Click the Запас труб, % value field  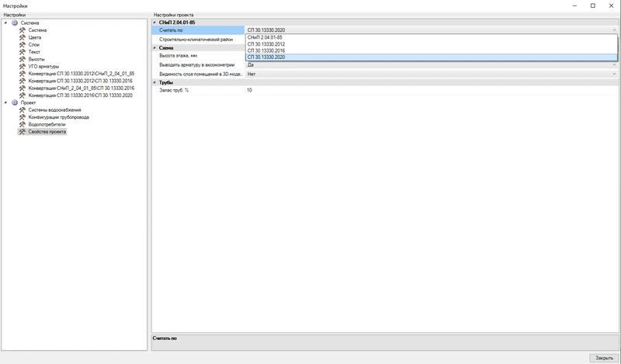427,90
